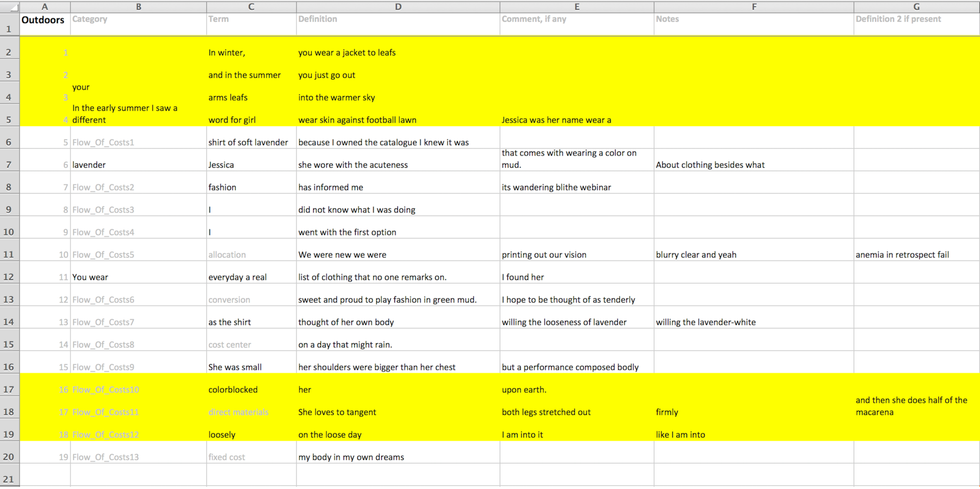Click 'Jessica was her name wear a' cell

pyautogui.click(x=577, y=115)
